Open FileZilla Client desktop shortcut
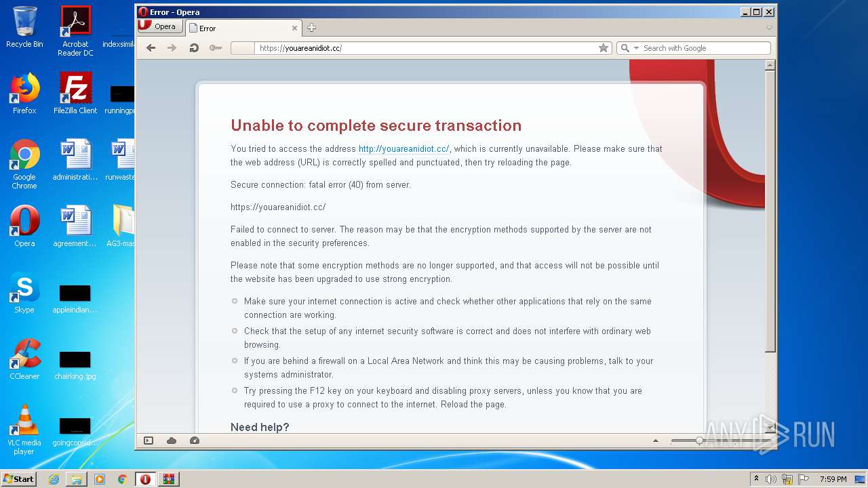The image size is (868, 488). (75, 94)
